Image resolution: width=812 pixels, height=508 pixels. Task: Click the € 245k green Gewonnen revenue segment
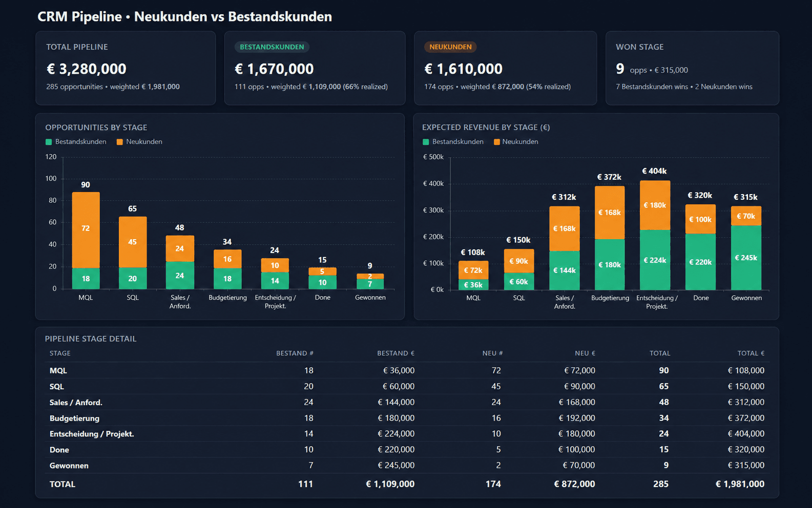[x=746, y=258]
